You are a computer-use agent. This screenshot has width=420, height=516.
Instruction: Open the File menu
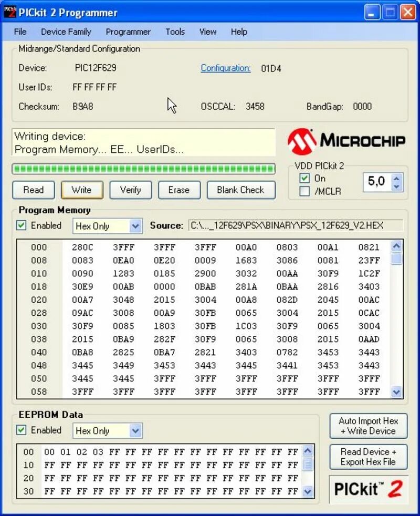20,32
